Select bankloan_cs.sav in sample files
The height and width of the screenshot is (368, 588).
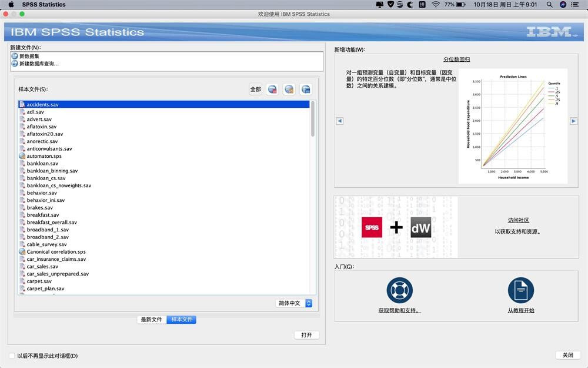click(164, 178)
